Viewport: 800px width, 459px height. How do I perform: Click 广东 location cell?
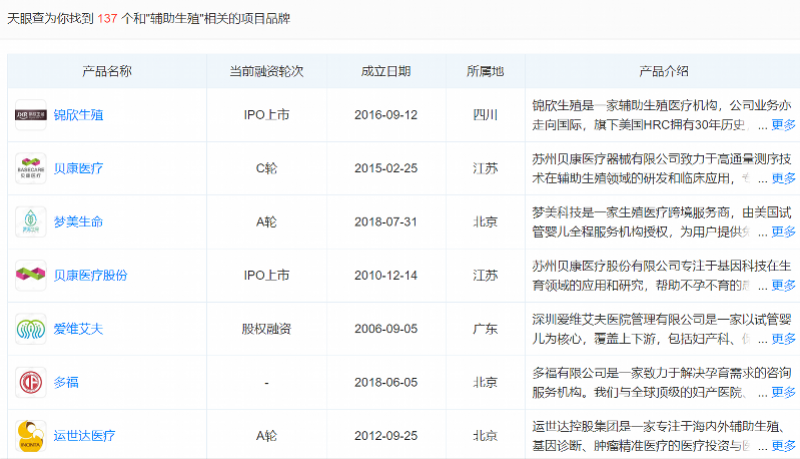tap(485, 329)
